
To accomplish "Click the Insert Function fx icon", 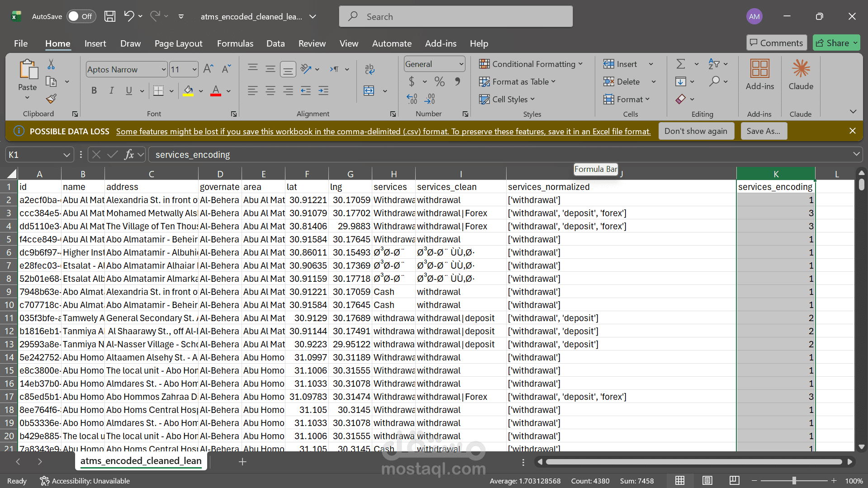I will (129, 155).
